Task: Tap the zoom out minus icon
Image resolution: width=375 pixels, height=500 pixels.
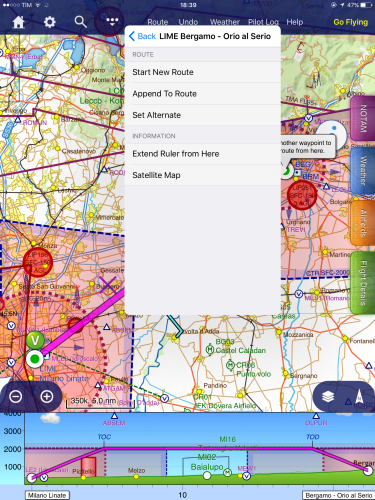Action: pos(16,396)
